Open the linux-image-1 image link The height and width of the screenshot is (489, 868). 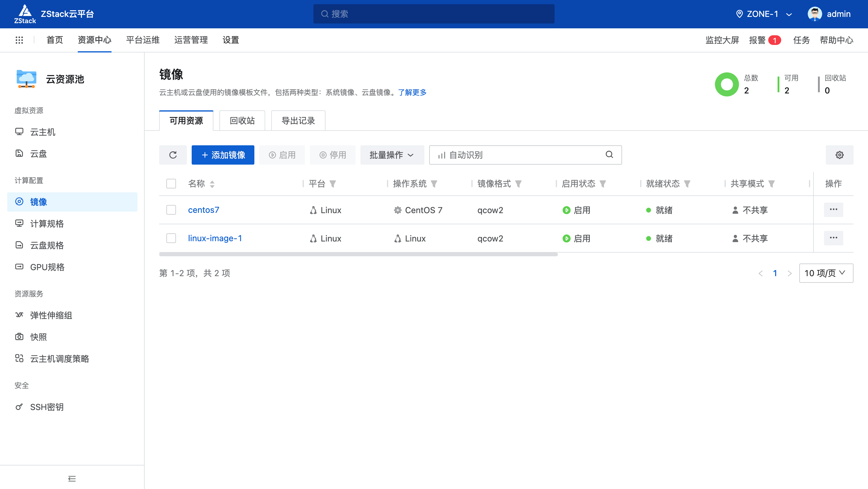[x=215, y=238]
